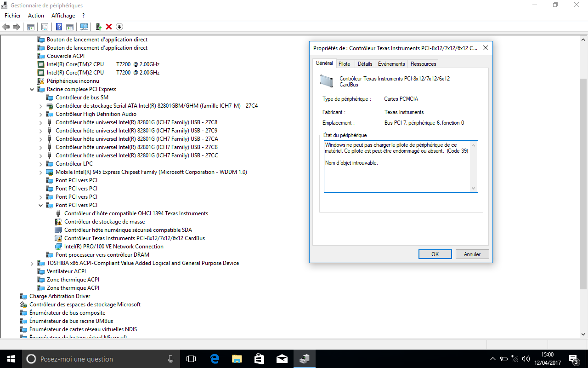Click the CardBus device icon in Properties dialog
Screen dimensions: 588x368
pyautogui.click(x=326, y=81)
